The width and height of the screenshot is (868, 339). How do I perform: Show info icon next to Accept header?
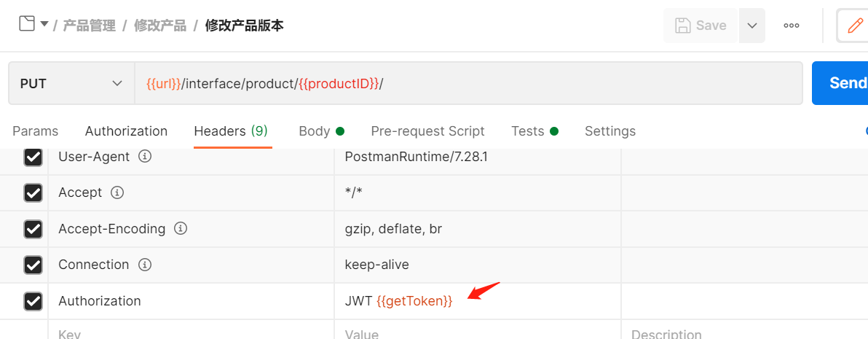117,192
